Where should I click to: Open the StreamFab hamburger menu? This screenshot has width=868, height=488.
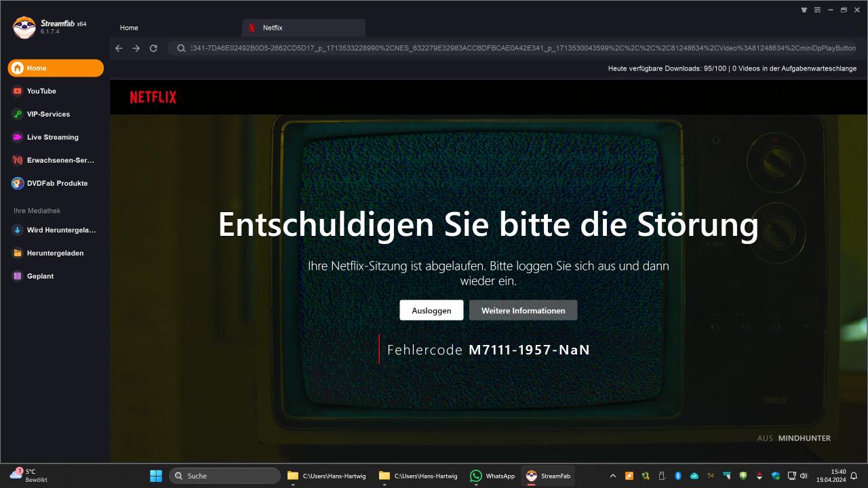point(817,10)
